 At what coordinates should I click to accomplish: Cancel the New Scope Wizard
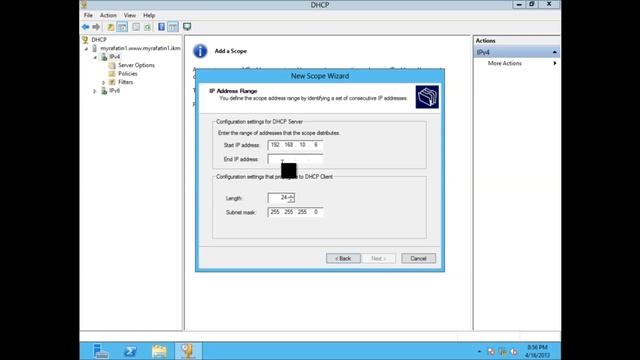click(418, 258)
